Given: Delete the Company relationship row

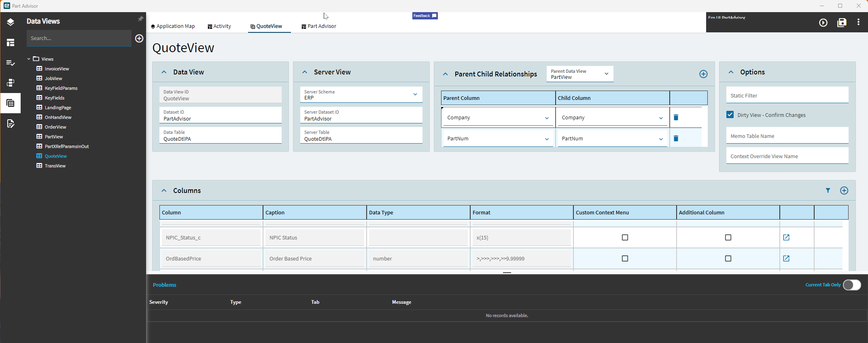Looking at the screenshot, I should click(676, 117).
